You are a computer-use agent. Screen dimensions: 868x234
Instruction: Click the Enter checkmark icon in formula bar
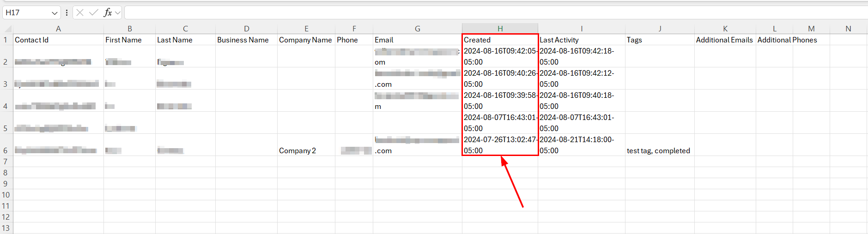(x=94, y=12)
